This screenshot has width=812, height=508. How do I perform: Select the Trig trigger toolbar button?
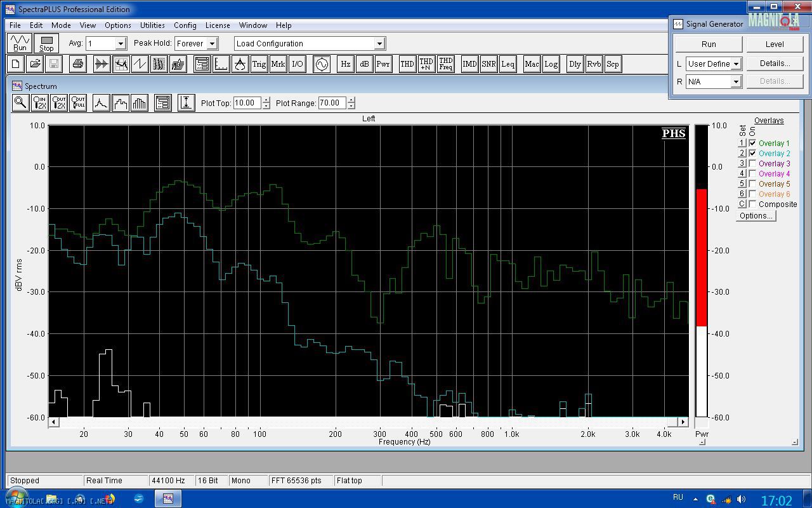tap(259, 64)
